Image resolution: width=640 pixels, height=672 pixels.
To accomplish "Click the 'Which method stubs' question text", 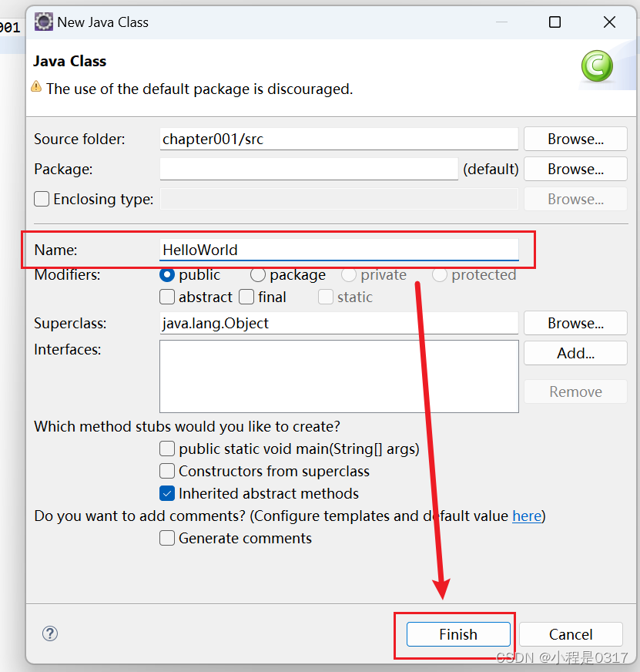I will [x=187, y=427].
